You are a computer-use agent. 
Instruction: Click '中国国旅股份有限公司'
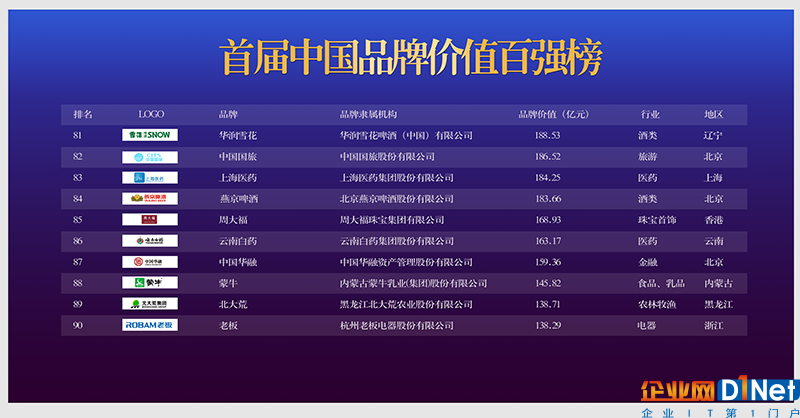pyautogui.click(x=387, y=157)
